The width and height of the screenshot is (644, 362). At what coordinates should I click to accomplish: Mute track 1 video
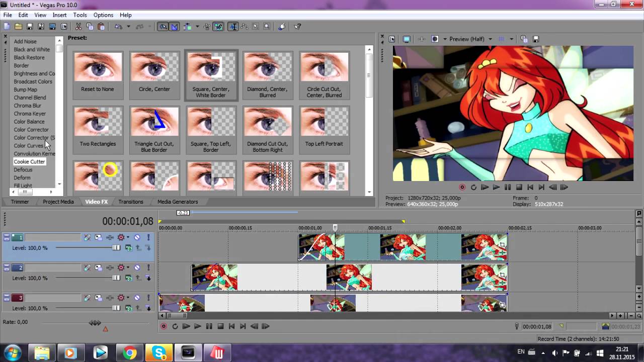tap(137, 237)
